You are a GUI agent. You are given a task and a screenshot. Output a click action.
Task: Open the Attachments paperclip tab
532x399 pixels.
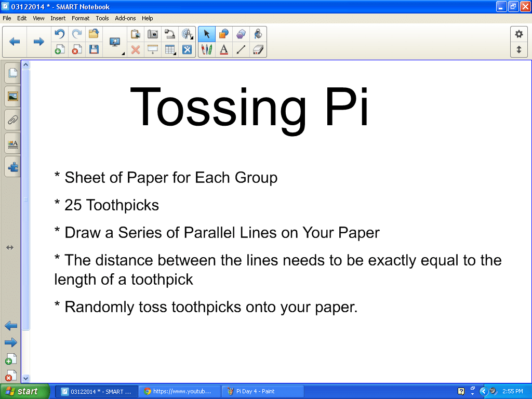click(12, 120)
